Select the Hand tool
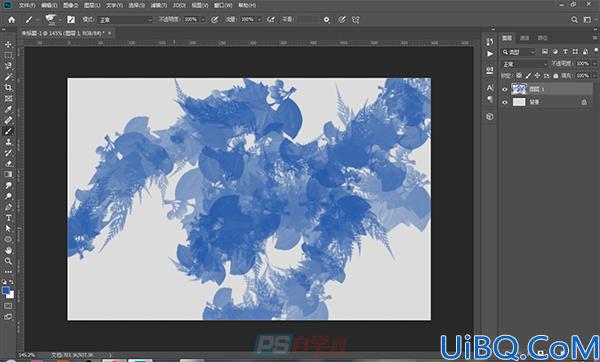 pos(8,251)
